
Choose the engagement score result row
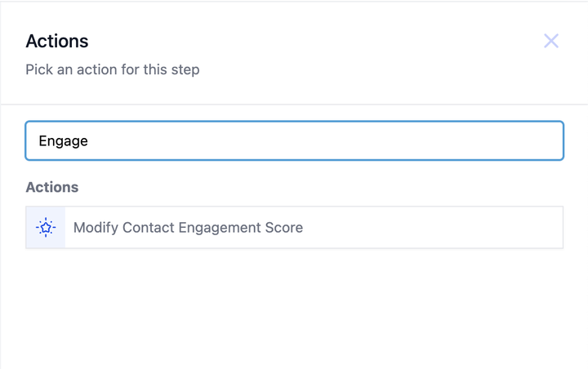click(x=294, y=227)
